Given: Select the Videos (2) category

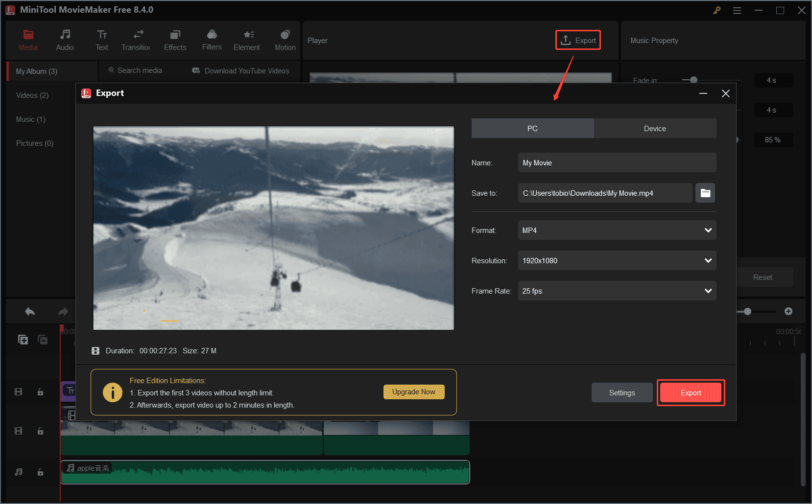Looking at the screenshot, I should coord(32,95).
